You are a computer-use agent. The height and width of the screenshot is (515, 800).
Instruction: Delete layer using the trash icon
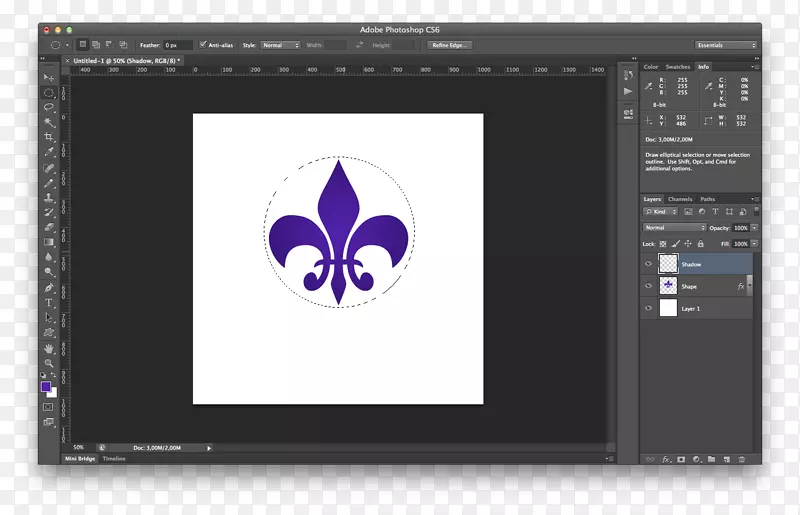[x=743, y=459]
